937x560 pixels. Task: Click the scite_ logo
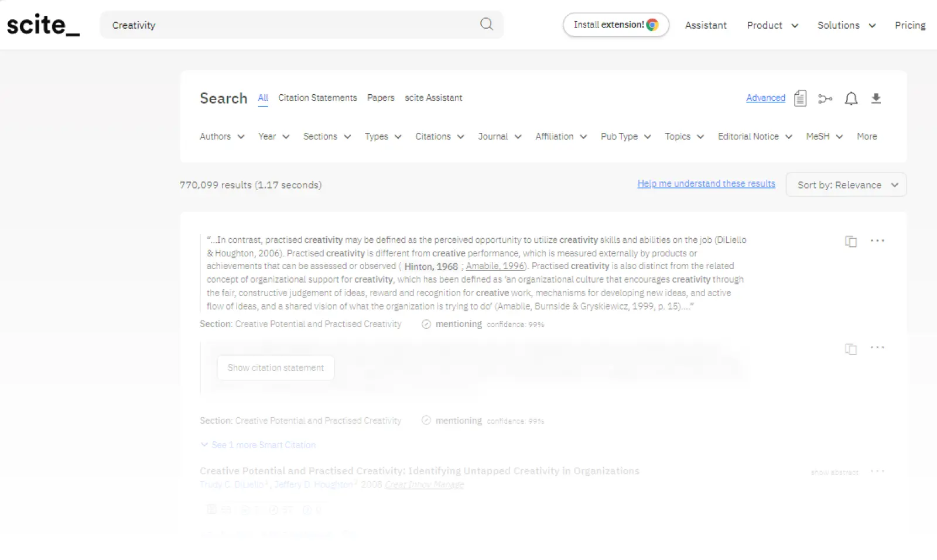[43, 25]
